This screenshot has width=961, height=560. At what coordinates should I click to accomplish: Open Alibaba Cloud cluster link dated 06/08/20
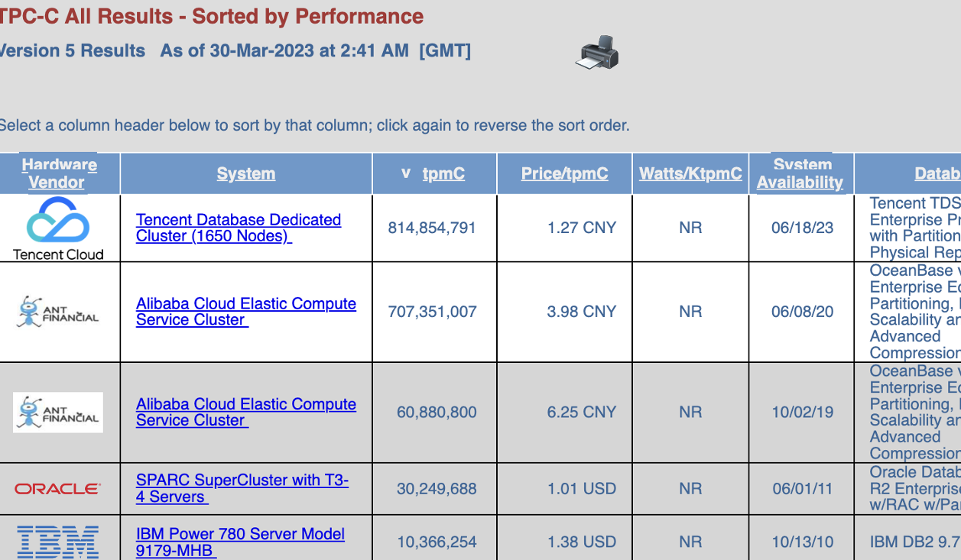[245, 312]
